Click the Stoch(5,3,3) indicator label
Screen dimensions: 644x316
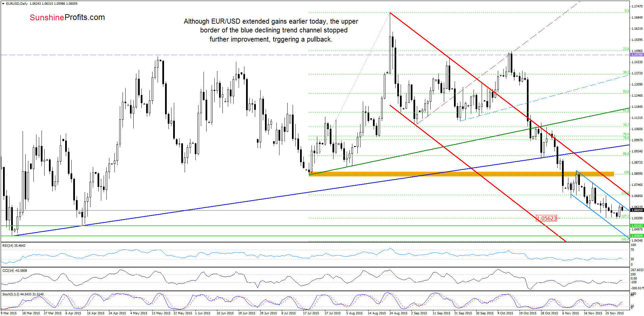tap(23, 294)
